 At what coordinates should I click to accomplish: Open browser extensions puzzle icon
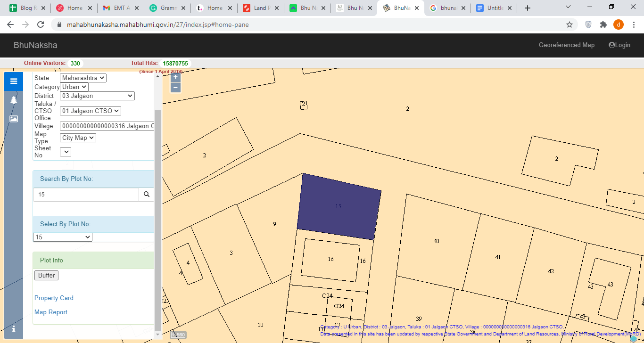tap(603, 24)
